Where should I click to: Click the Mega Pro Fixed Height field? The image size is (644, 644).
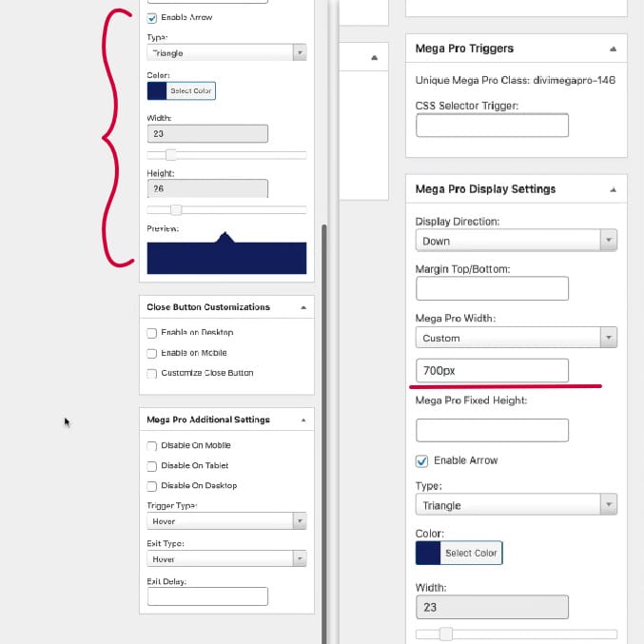click(x=492, y=430)
